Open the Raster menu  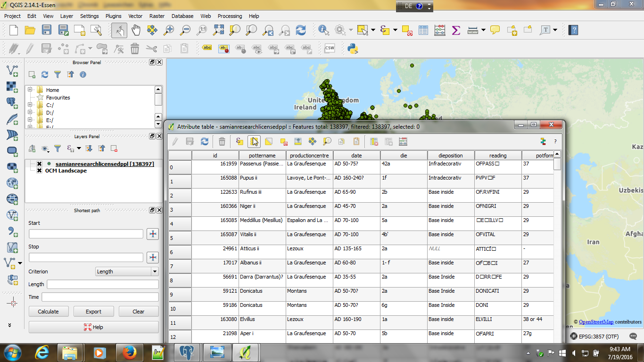click(157, 16)
